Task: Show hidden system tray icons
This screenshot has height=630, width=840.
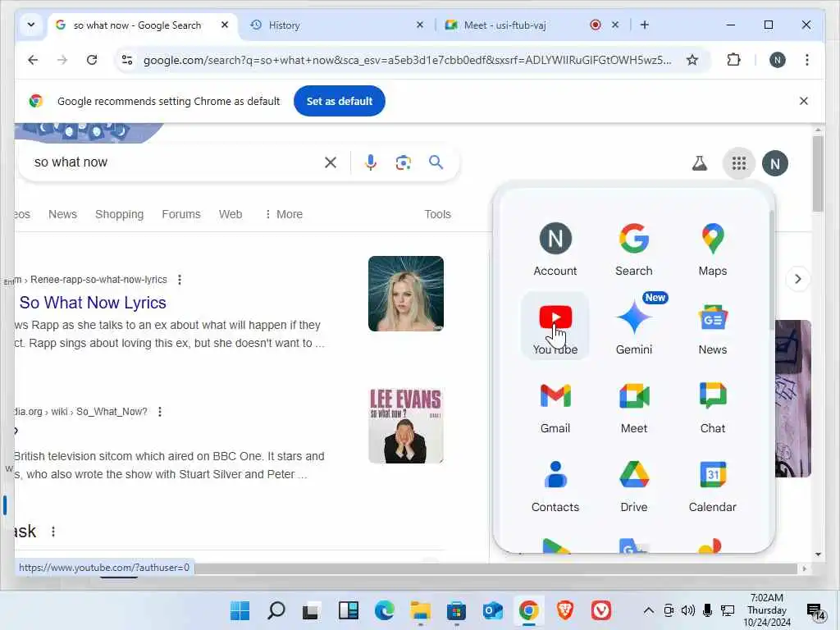Action: (x=648, y=610)
